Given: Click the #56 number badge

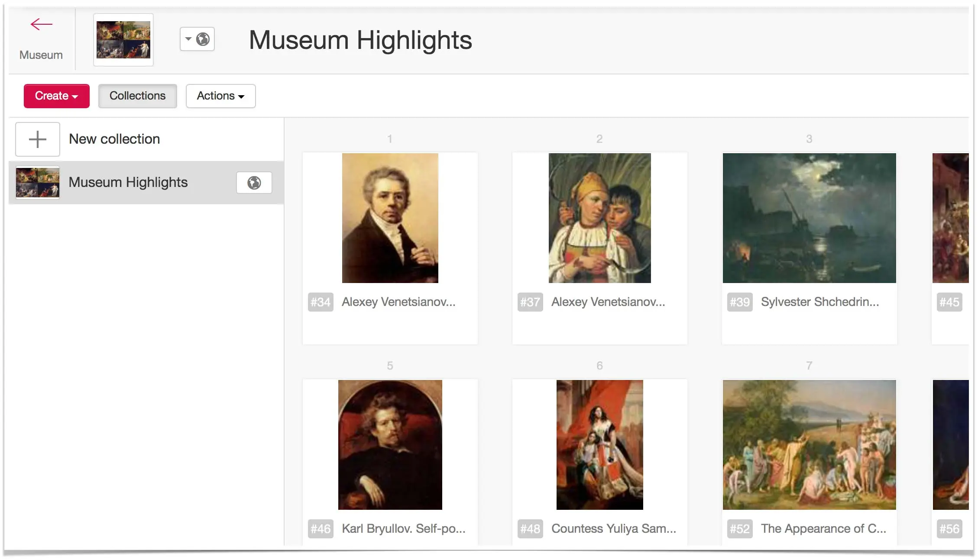Looking at the screenshot, I should click(949, 529).
